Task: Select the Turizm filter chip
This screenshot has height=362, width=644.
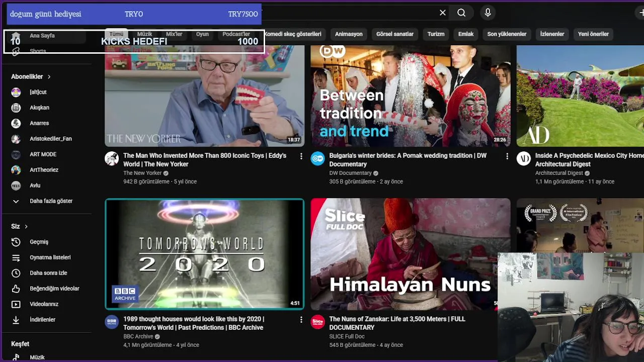Action: (x=436, y=34)
